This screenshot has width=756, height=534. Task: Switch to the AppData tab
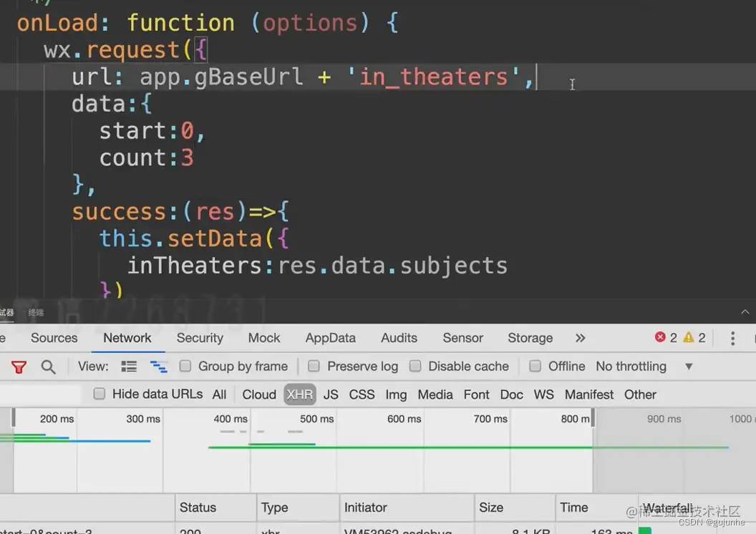click(330, 338)
